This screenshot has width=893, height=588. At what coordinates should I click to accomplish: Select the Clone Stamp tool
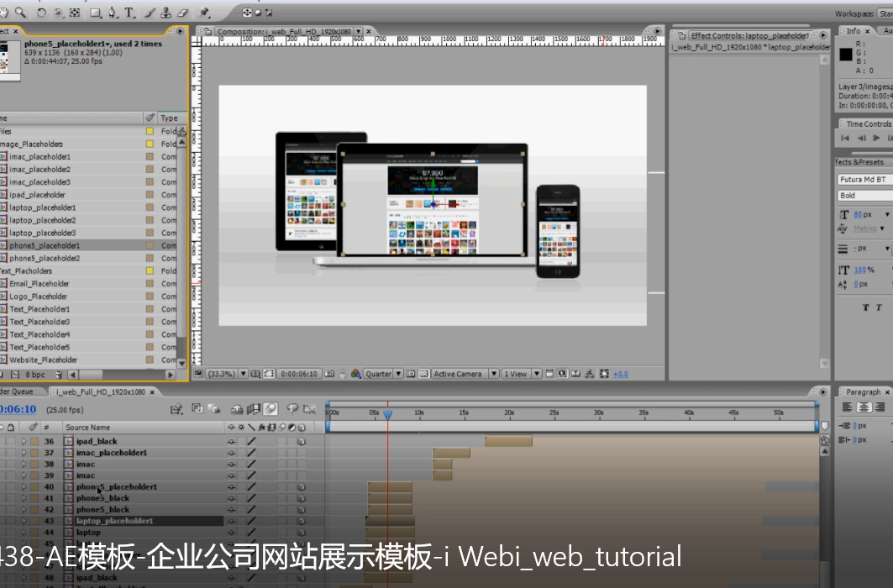(x=166, y=13)
